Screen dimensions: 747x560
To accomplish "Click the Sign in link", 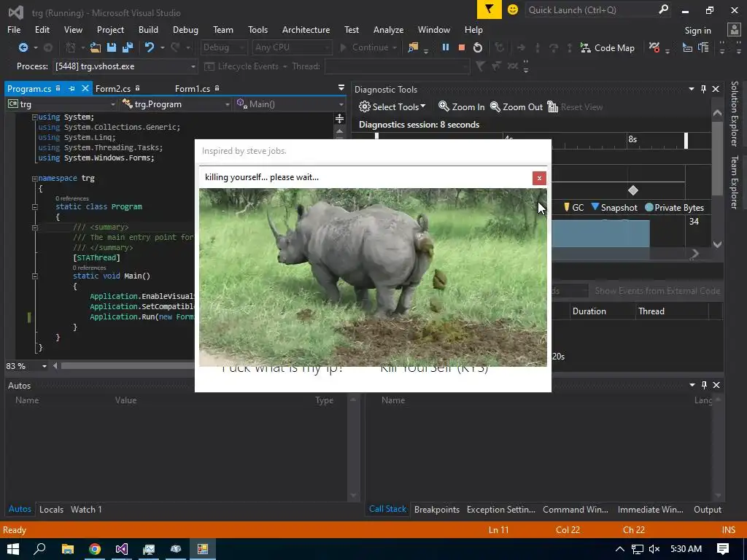I will 697,30.
